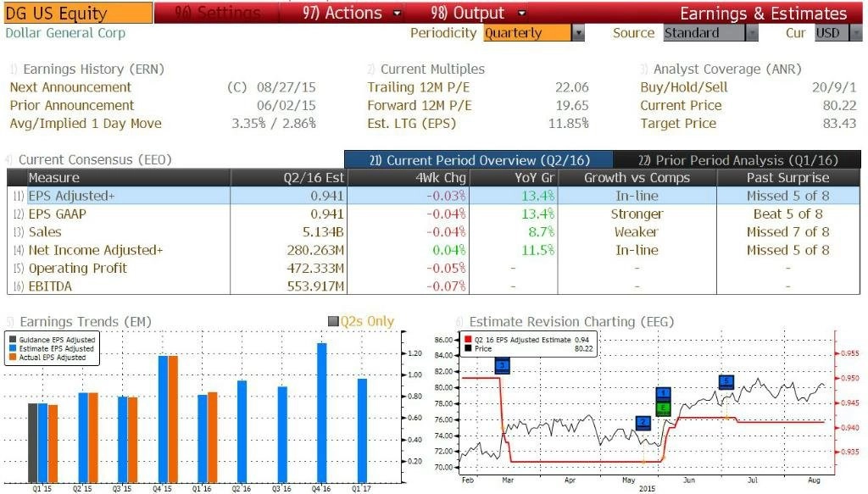Click the EPS GAAP 'Stronger' growth cell
868x494 pixels.
pyautogui.click(x=637, y=214)
